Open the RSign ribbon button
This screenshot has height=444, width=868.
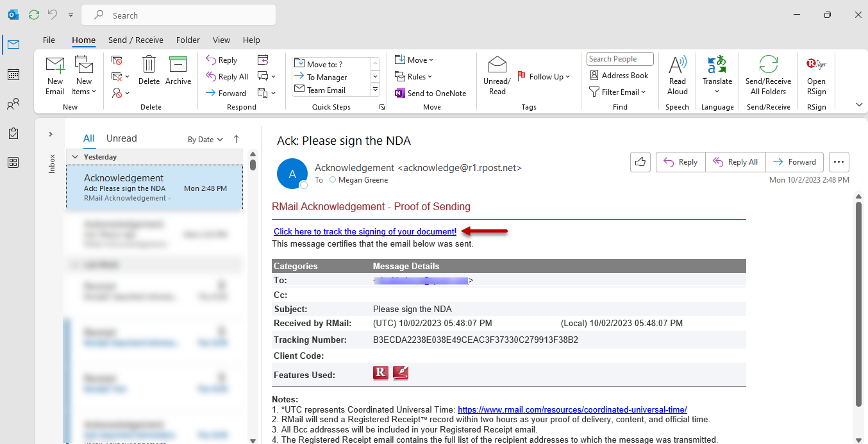point(816,76)
